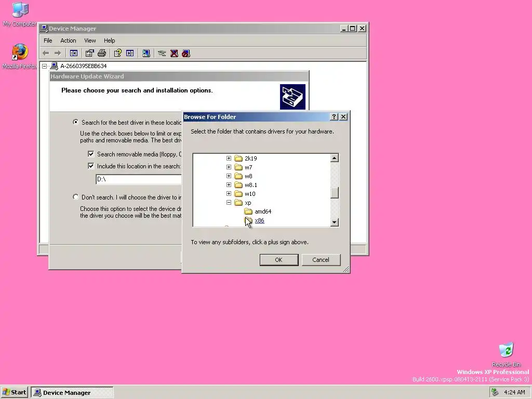Select the w8 folder label
532x399 pixels.
click(248, 176)
